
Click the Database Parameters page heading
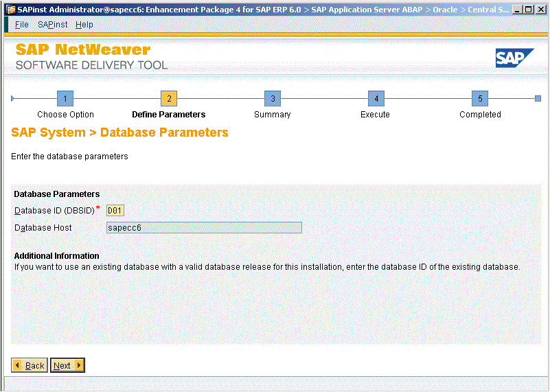click(x=119, y=132)
